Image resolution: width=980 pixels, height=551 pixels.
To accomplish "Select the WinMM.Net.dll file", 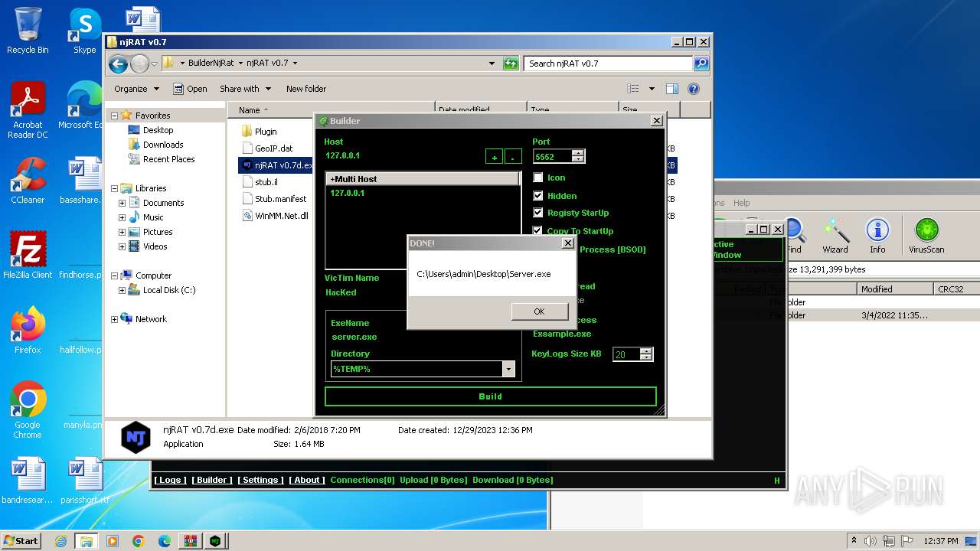I will [275, 216].
